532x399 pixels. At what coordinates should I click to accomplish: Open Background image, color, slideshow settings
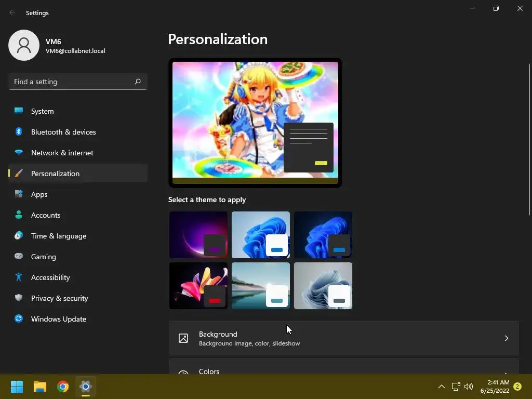[x=344, y=338]
